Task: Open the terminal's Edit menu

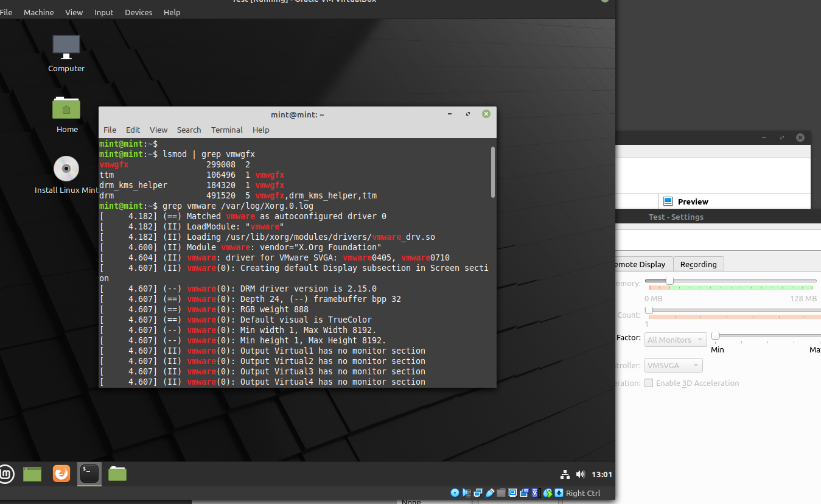Action: pyautogui.click(x=133, y=130)
